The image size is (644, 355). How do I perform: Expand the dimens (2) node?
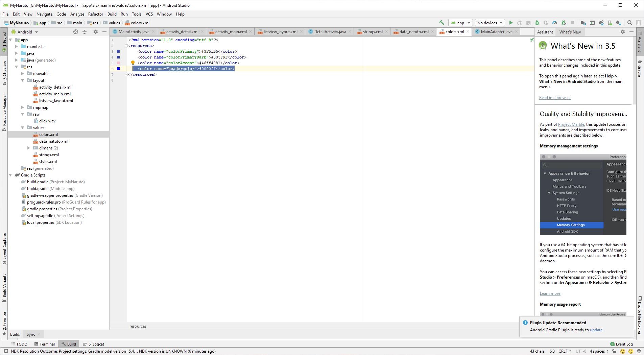tap(29, 148)
